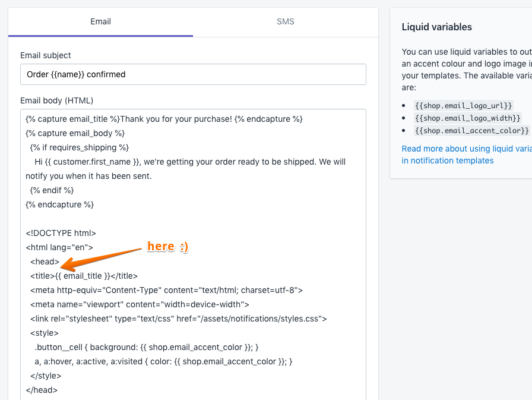Image resolution: width=532 pixels, height=400 pixels.
Task: Click the 'a:hover, a:active' color CSS line
Action: [x=163, y=361]
